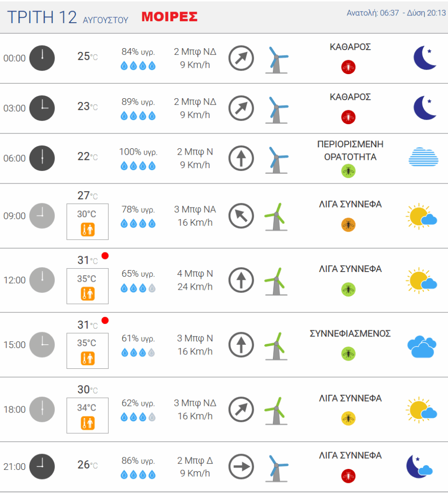Viewport: 448px width, 493px height.
Task: Click the wind direction arrow at 09:00
Action: coord(241,216)
